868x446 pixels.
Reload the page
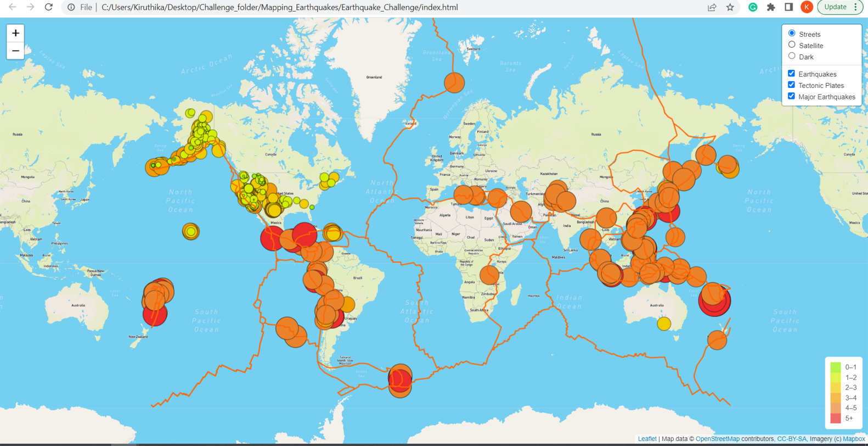(x=49, y=7)
